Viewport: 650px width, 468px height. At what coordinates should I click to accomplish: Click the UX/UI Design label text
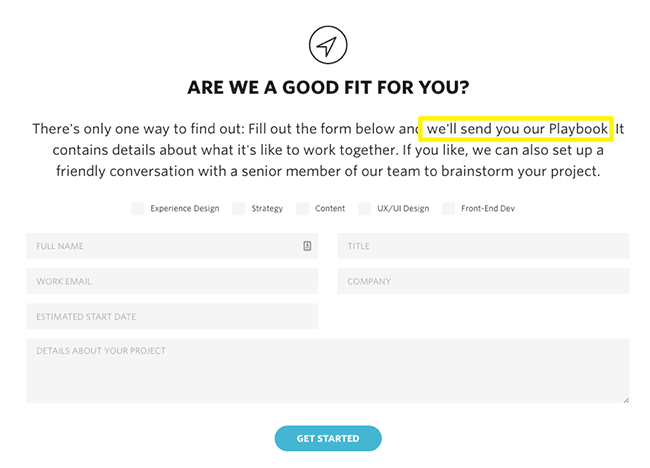click(x=403, y=209)
